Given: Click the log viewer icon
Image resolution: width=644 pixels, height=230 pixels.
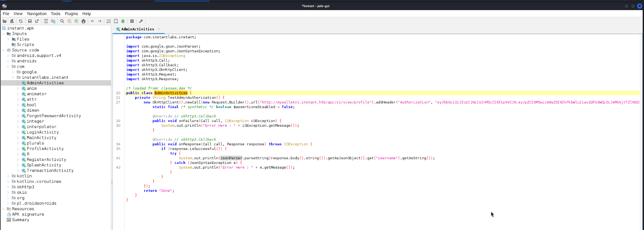Looking at the screenshot, I should (132, 21).
